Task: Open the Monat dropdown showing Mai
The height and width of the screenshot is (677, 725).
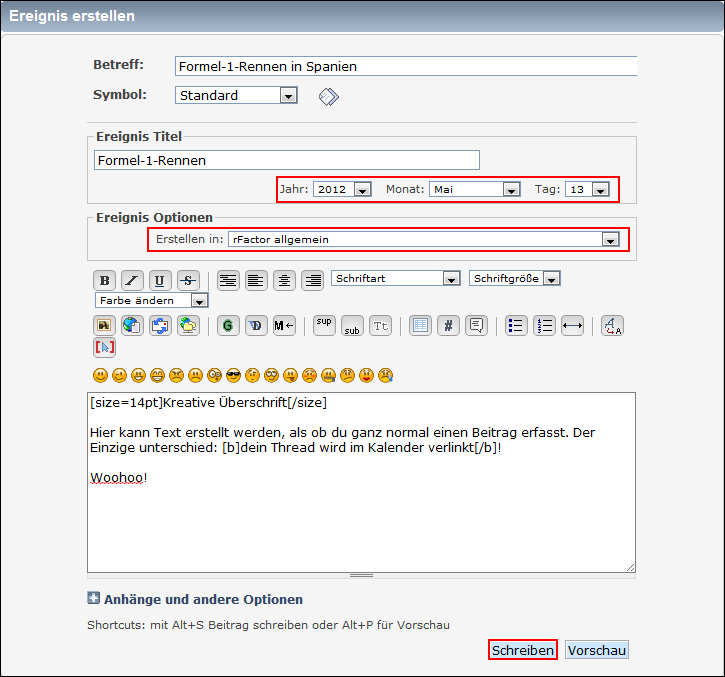Action: [475, 189]
